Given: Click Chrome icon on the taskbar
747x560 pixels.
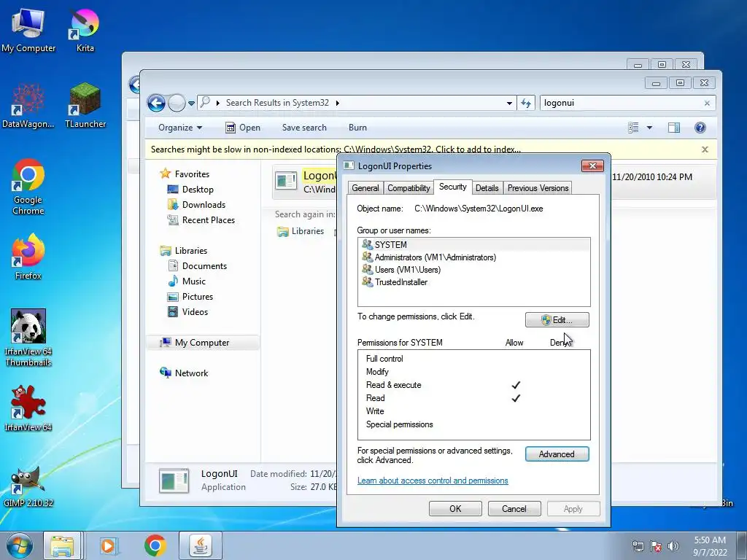Looking at the screenshot, I should click(x=155, y=545).
